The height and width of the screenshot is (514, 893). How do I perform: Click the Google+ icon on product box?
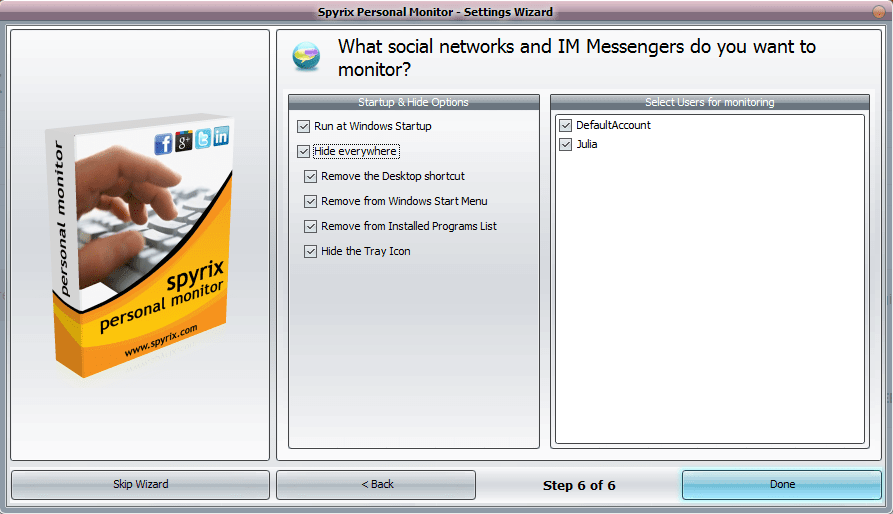[183, 141]
